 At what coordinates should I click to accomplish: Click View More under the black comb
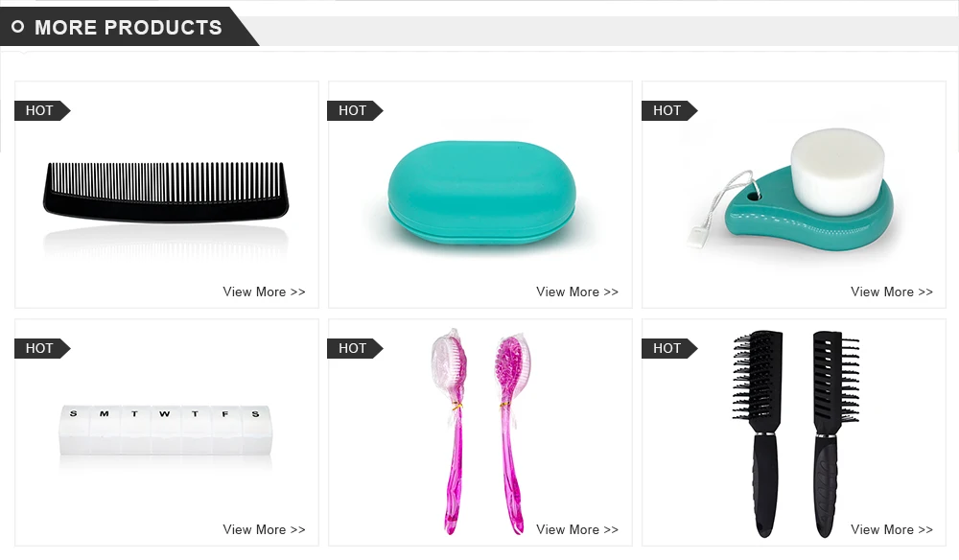click(265, 292)
